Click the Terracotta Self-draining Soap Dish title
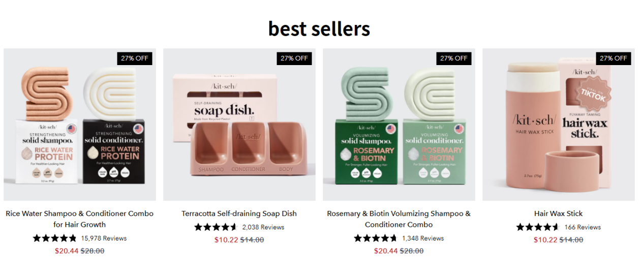 pyautogui.click(x=239, y=214)
